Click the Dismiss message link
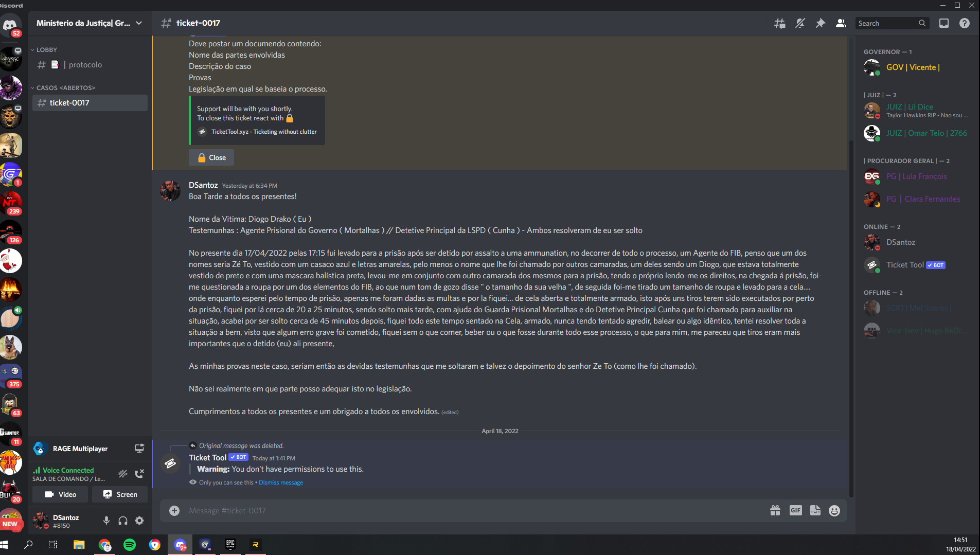 point(281,482)
